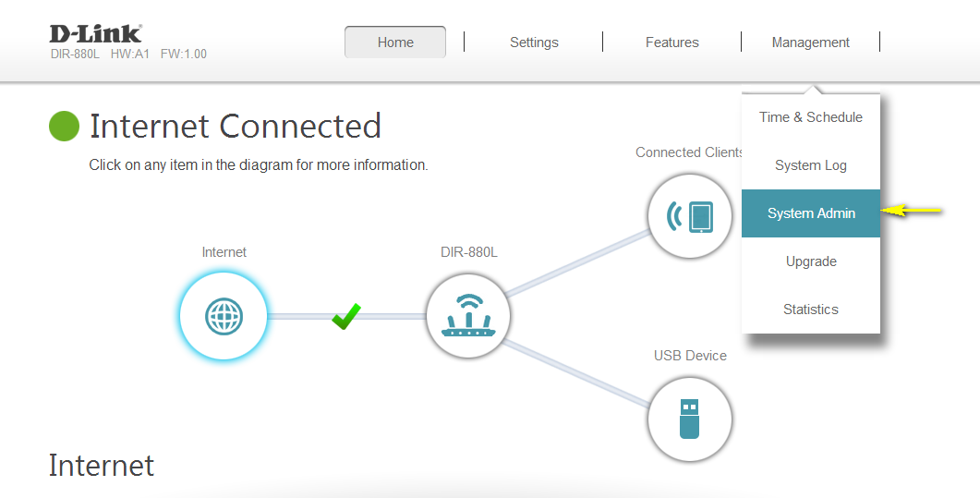Click the Internet globe icon
The image size is (980, 498).
coord(224,316)
